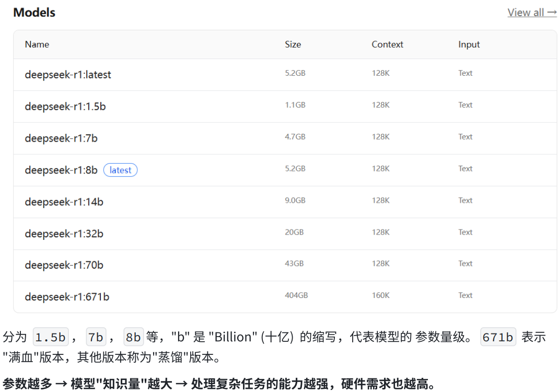The width and height of the screenshot is (558, 392).
Task: Click the Text input in deepseek-r1:671b row
Action: 465,295
